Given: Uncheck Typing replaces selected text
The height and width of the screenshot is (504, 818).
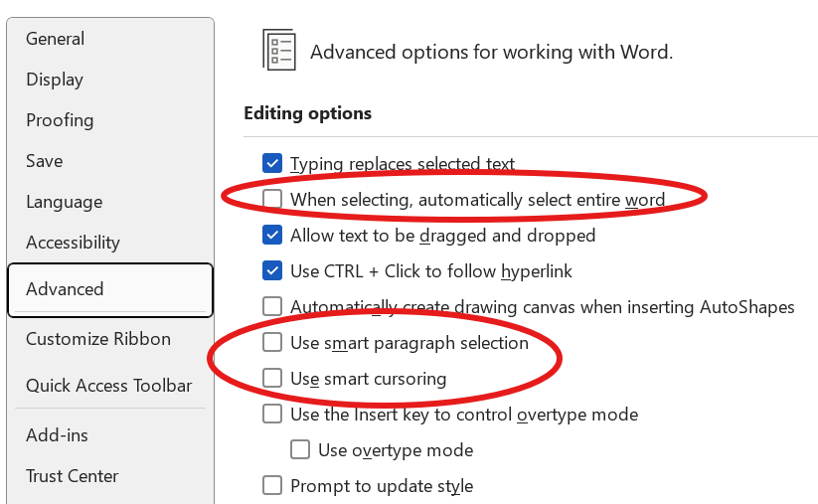Looking at the screenshot, I should (272, 163).
